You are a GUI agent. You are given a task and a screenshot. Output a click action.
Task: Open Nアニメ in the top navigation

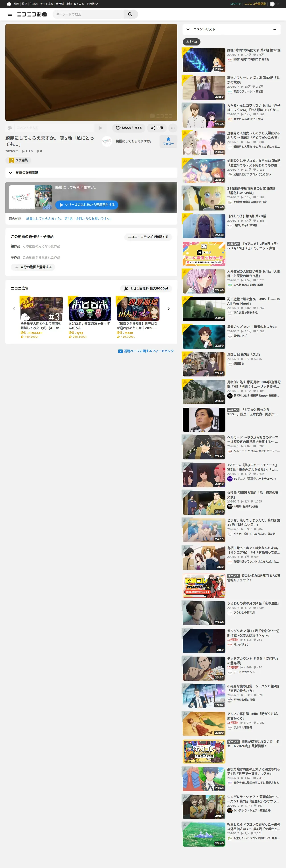pos(79,4)
